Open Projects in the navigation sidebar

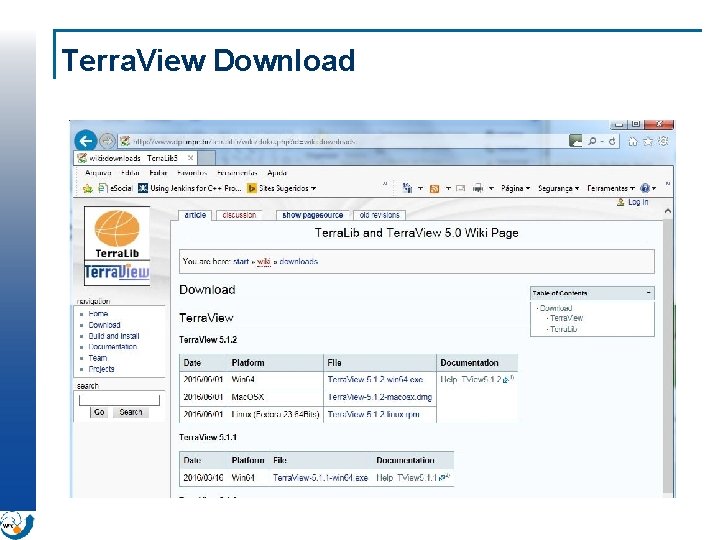(101, 369)
